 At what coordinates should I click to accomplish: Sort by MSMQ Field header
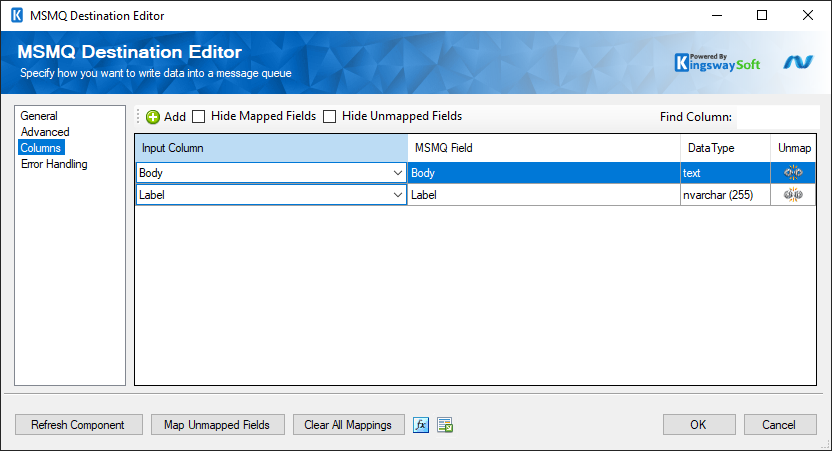pyautogui.click(x=544, y=148)
